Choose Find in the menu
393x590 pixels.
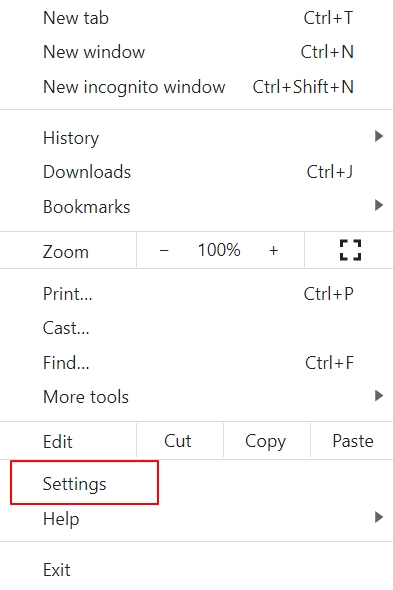pyautogui.click(x=196, y=363)
